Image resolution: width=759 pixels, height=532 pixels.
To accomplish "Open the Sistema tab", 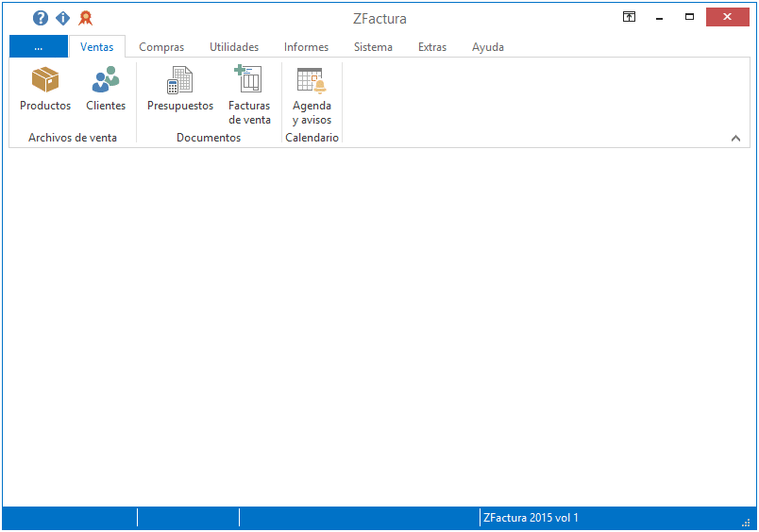I will click(x=373, y=47).
